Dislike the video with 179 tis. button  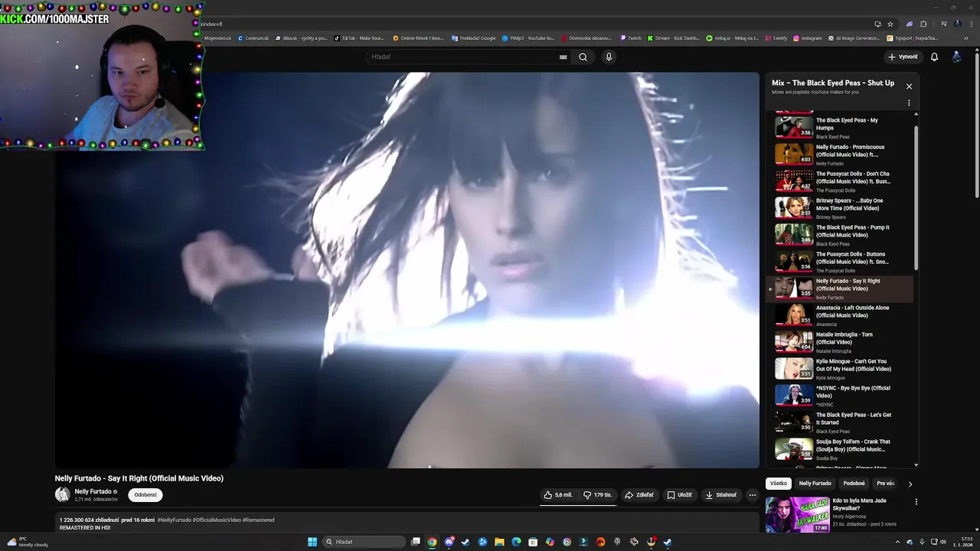tap(597, 495)
